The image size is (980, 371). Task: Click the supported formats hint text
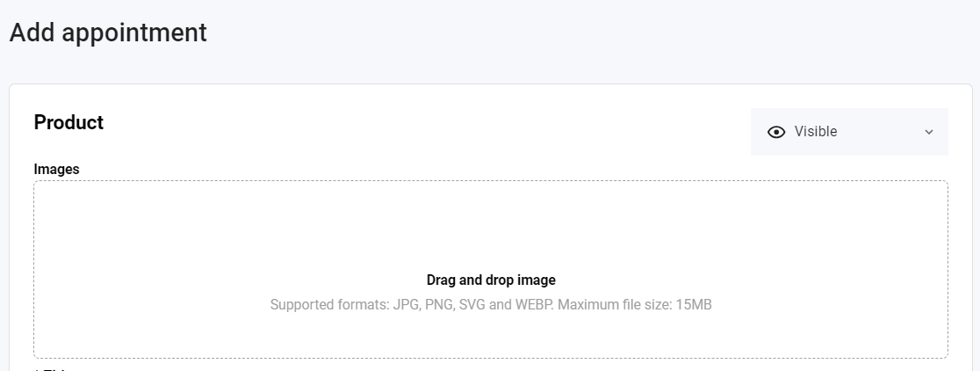tap(491, 305)
